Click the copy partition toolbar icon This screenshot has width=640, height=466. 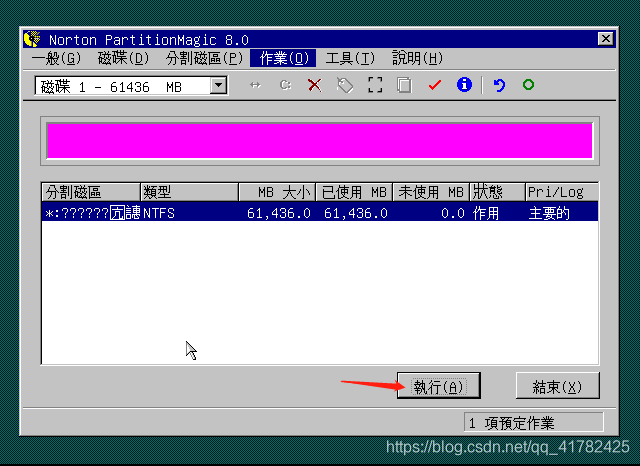pyautogui.click(x=404, y=85)
